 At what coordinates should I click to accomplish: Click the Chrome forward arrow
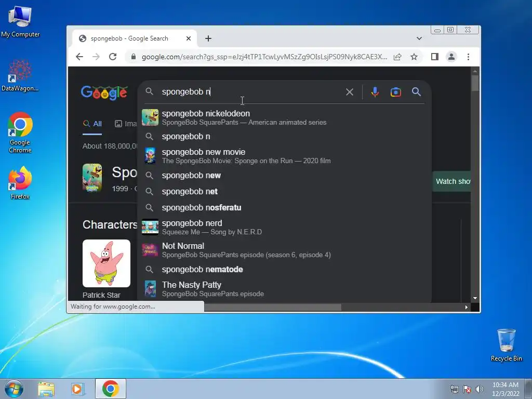[x=96, y=57]
